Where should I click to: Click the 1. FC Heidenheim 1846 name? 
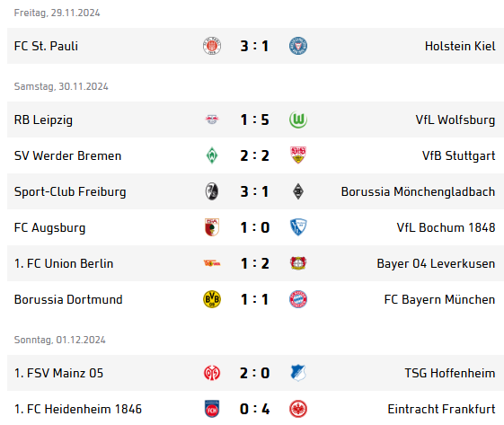pyautogui.click(x=78, y=409)
